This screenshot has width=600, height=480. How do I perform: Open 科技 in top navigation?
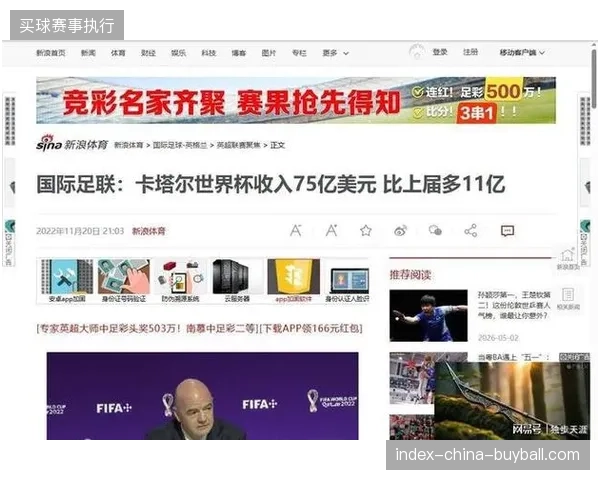209,53
